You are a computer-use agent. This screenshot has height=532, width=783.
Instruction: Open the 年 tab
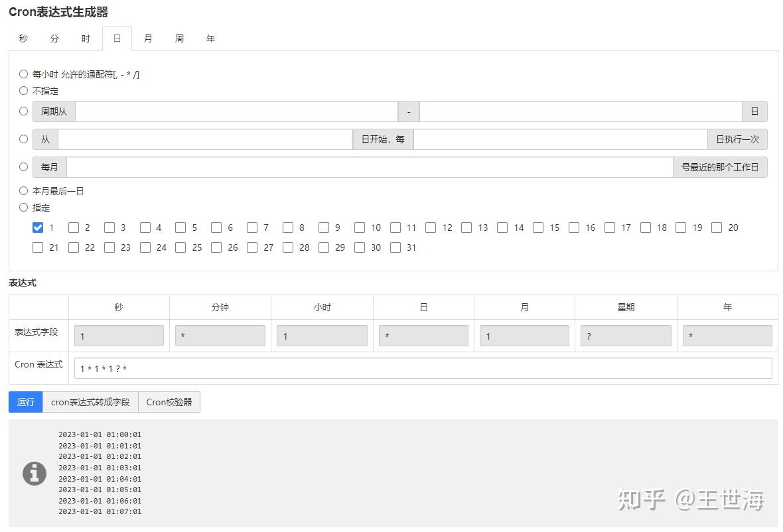click(211, 38)
